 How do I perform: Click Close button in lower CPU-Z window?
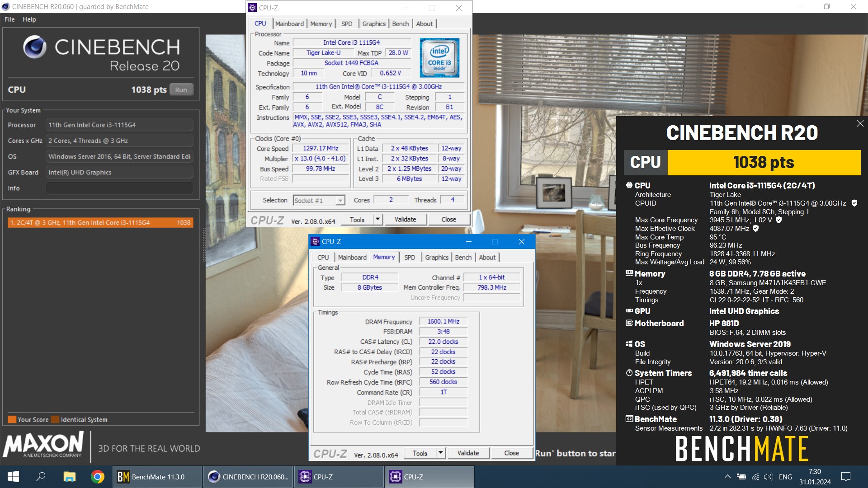(x=511, y=453)
